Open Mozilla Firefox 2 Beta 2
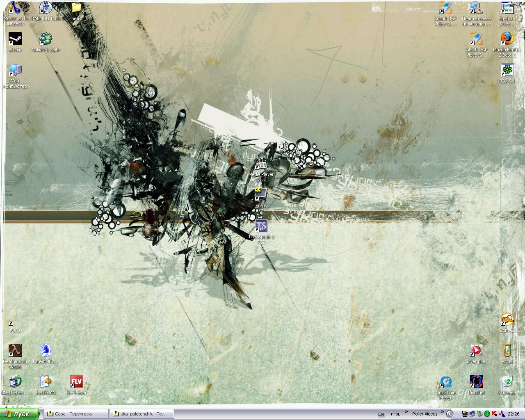The image size is (525, 420). point(507,39)
